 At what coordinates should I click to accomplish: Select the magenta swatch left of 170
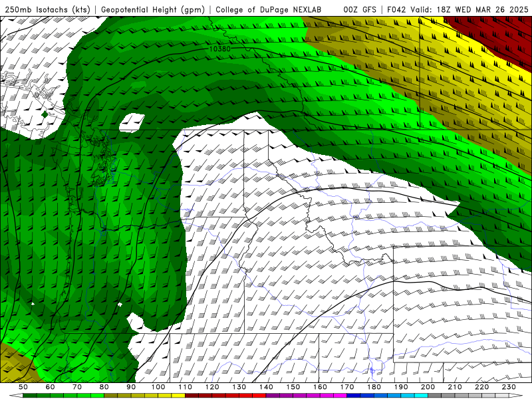coord(340,396)
